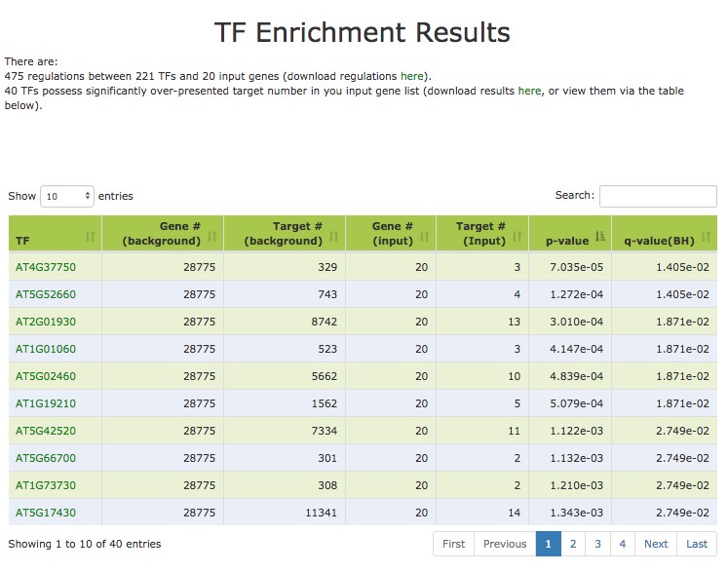Viewport: 728px width, 572px height.
Task: Sort by Gene # (background) arrows
Action: [x=211, y=235]
